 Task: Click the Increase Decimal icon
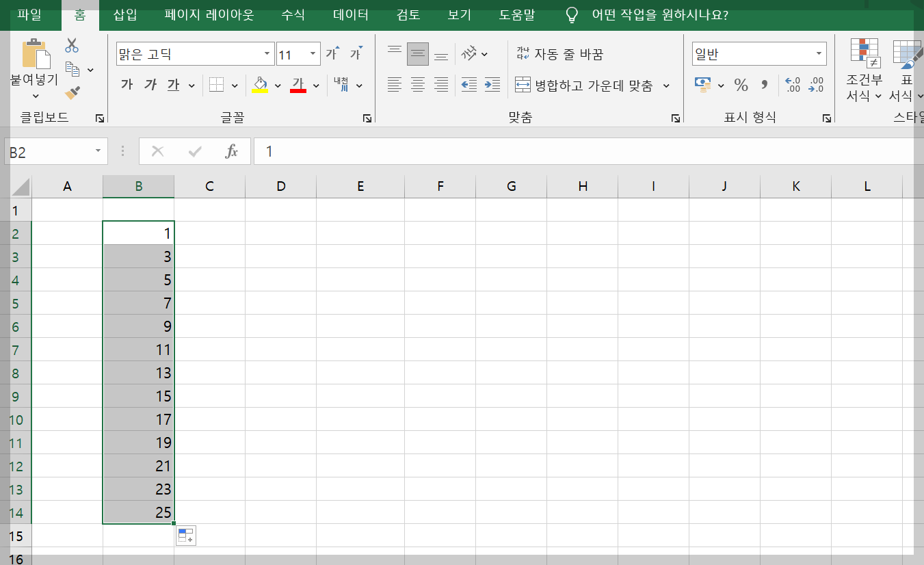[x=793, y=83]
